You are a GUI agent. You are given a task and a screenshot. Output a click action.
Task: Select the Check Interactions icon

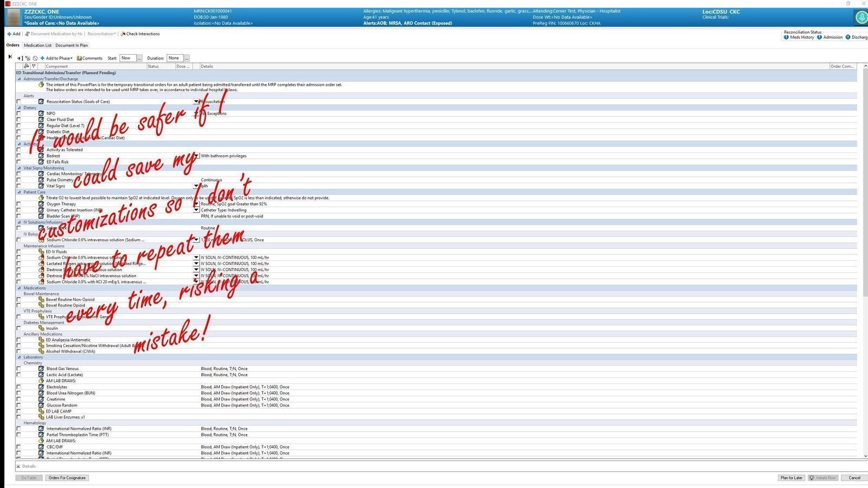click(124, 34)
